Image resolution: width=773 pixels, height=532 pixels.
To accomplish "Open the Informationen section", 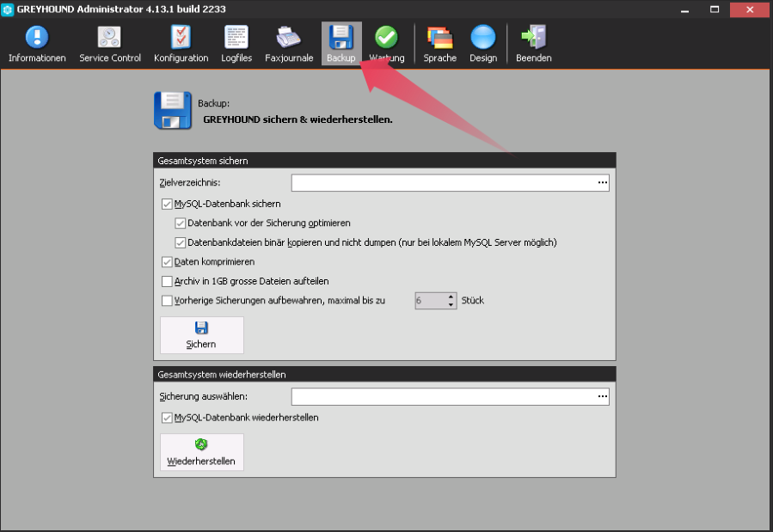I will click(x=37, y=44).
